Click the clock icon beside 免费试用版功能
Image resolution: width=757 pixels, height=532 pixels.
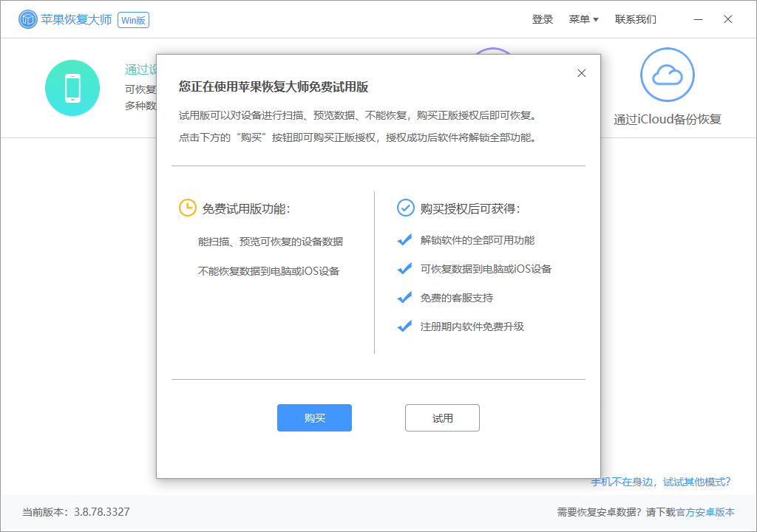coord(187,208)
